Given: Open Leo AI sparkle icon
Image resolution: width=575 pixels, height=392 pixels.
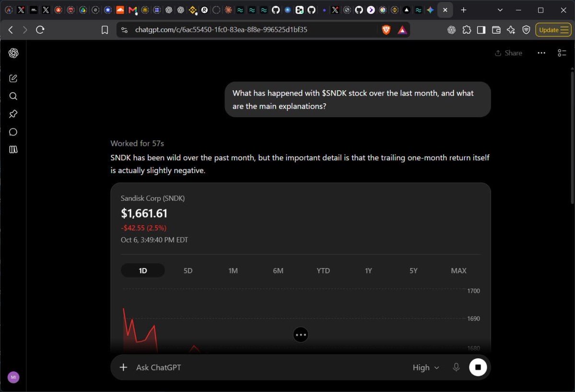Looking at the screenshot, I should 511,30.
